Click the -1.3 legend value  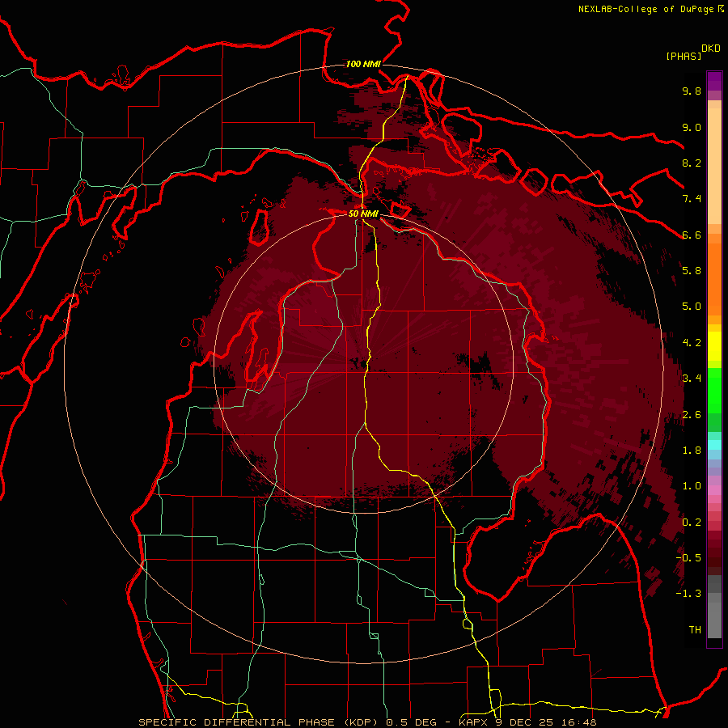pyautogui.click(x=688, y=594)
